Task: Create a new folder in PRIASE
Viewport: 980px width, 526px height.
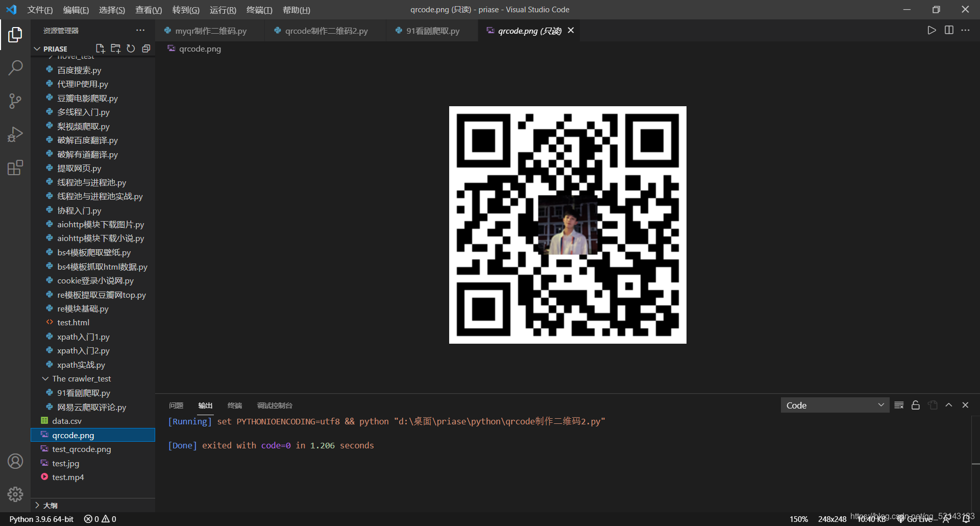Action: (x=115, y=49)
